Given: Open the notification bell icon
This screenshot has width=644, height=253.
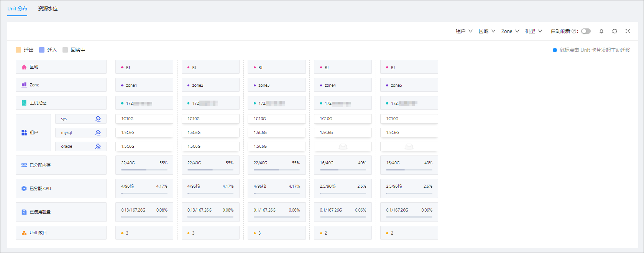Looking at the screenshot, I should (601, 31).
